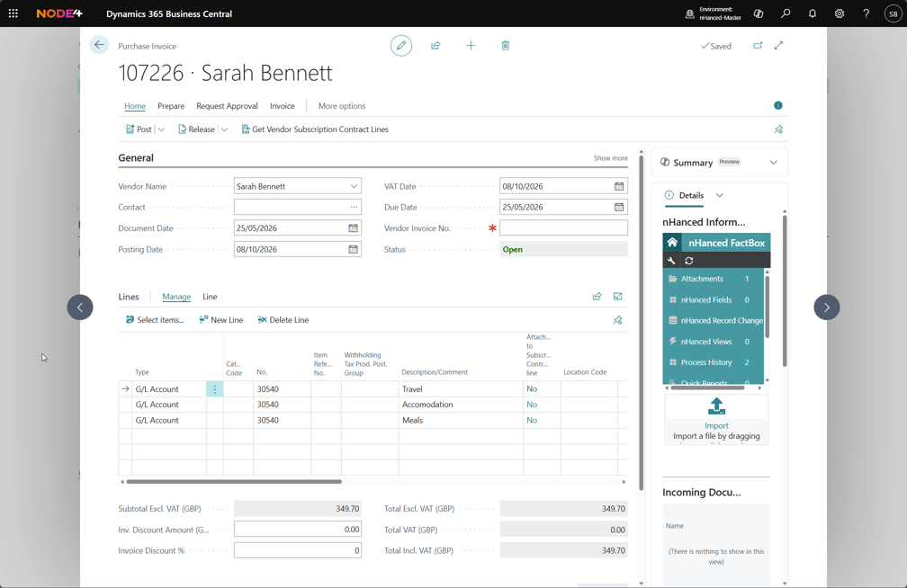Click the Release button
907x588 pixels.
point(196,129)
